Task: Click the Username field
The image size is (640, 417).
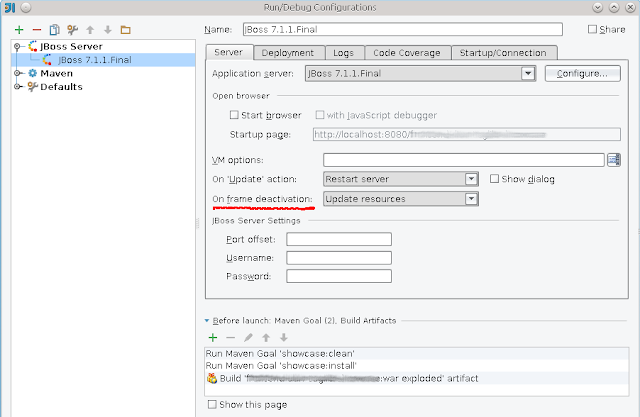Action: [339, 258]
